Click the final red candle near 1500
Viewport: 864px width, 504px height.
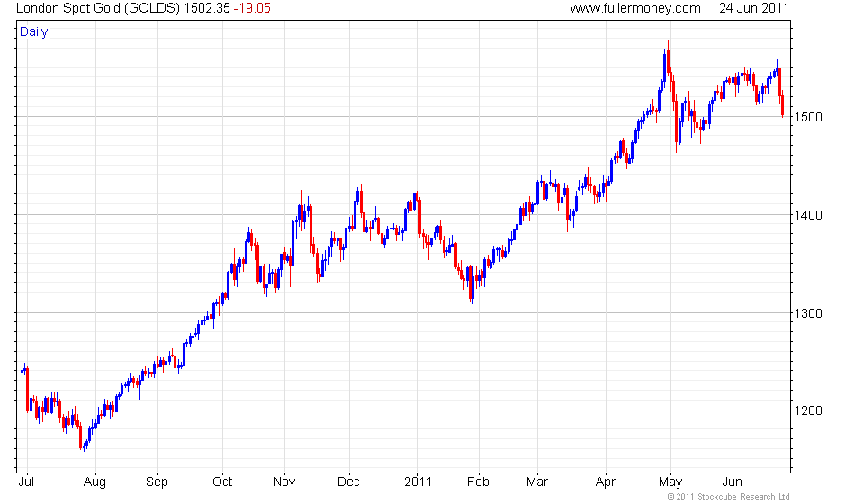point(782,104)
